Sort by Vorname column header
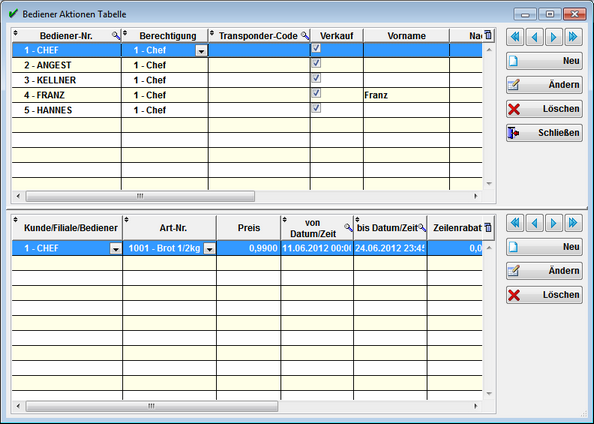Viewport: 594px width, 424px height. tap(406, 36)
